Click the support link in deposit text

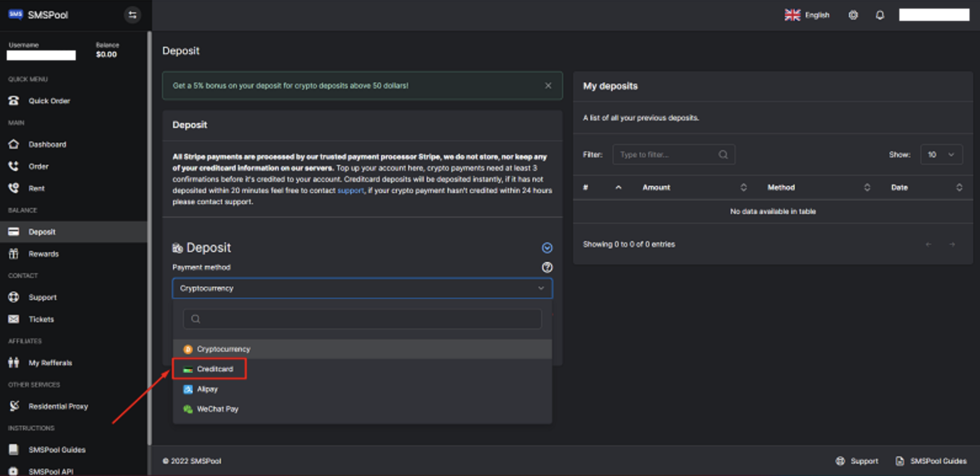click(x=350, y=191)
